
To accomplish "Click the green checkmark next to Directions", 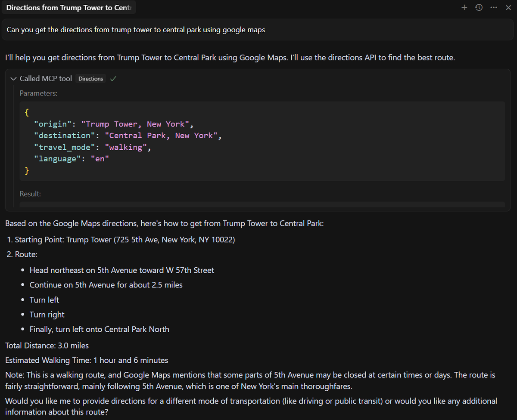I will pyautogui.click(x=113, y=79).
